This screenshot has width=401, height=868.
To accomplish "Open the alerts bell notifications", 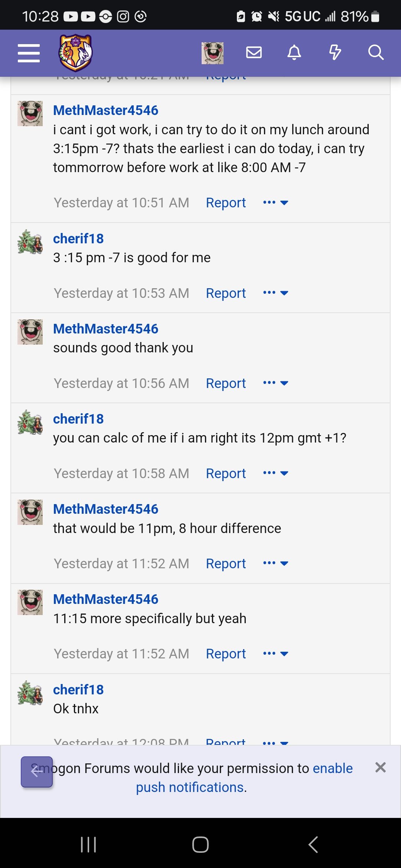I will coord(294,53).
